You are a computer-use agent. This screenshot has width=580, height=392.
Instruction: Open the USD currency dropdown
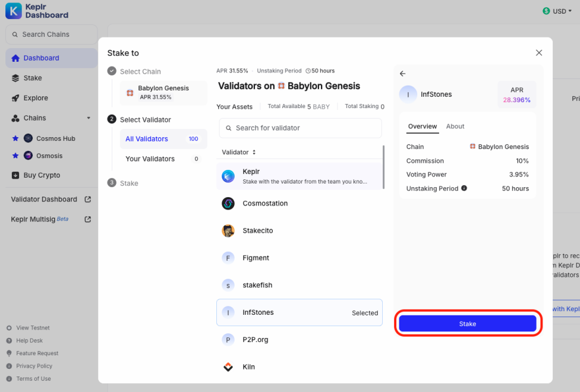(557, 11)
